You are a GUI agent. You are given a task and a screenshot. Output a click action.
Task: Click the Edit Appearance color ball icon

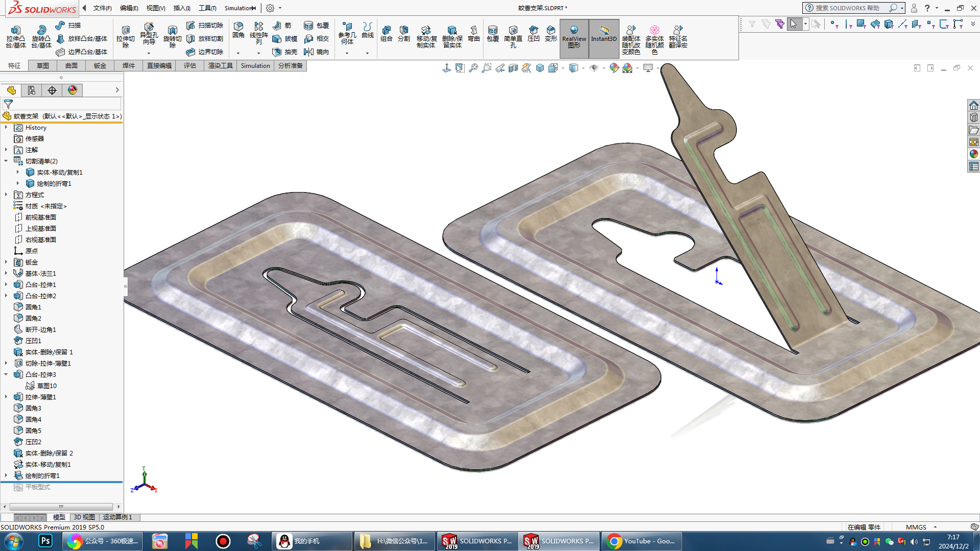(614, 68)
